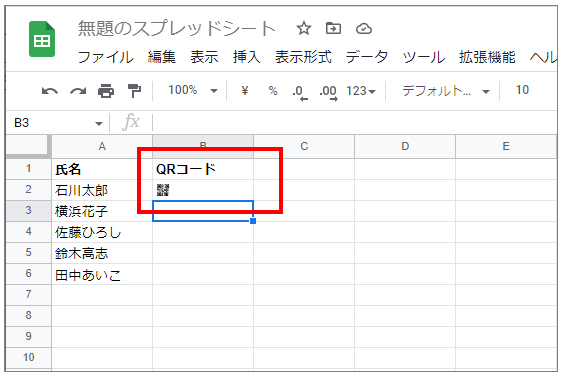561x377 pixels.
Task: Select column C header
Action: (x=304, y=146)
